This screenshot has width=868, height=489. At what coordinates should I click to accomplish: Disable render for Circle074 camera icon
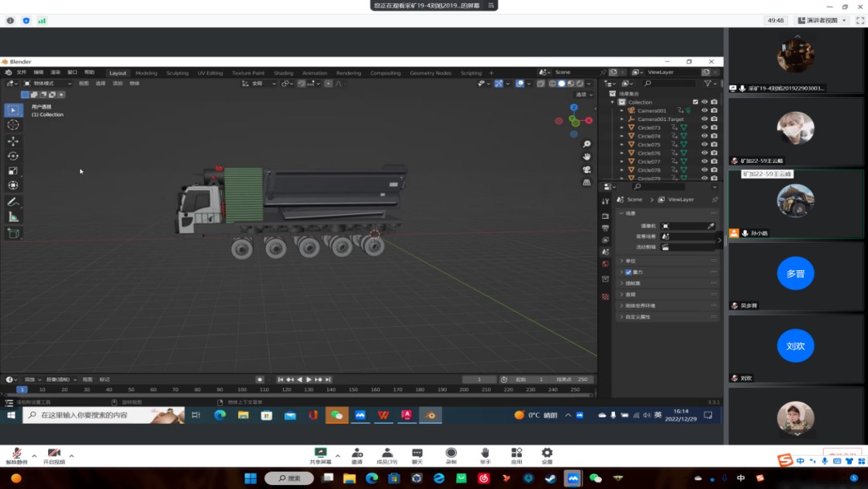coord(714,136)
